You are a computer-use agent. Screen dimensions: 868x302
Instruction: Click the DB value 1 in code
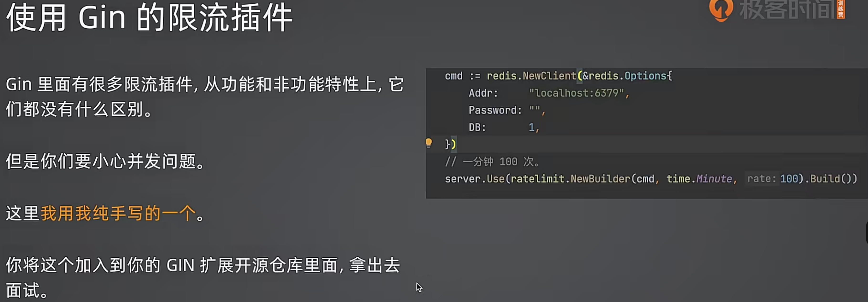pos(531,127)
